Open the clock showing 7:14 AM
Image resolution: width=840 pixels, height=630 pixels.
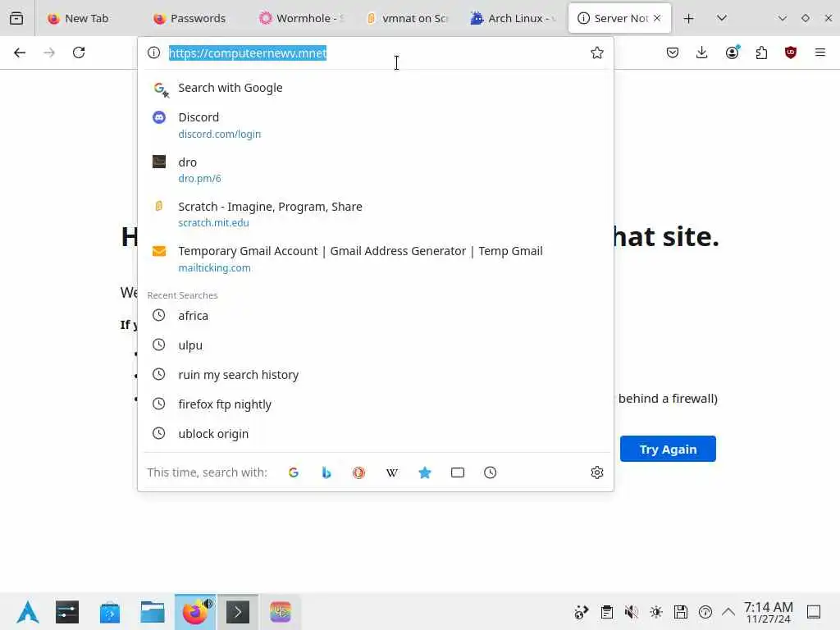(x=769, y=612)
